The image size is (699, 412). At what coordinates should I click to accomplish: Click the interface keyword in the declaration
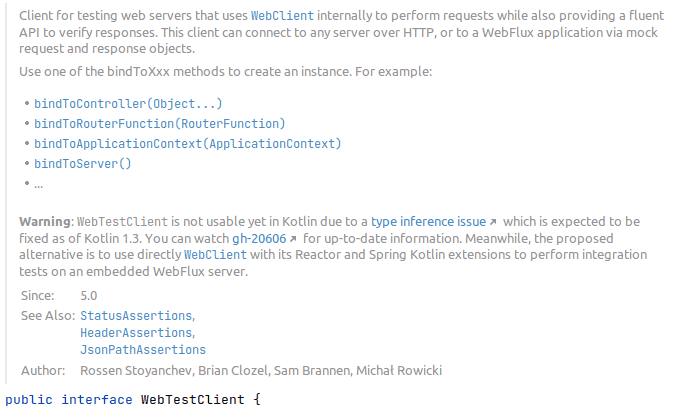pos(96,400)
